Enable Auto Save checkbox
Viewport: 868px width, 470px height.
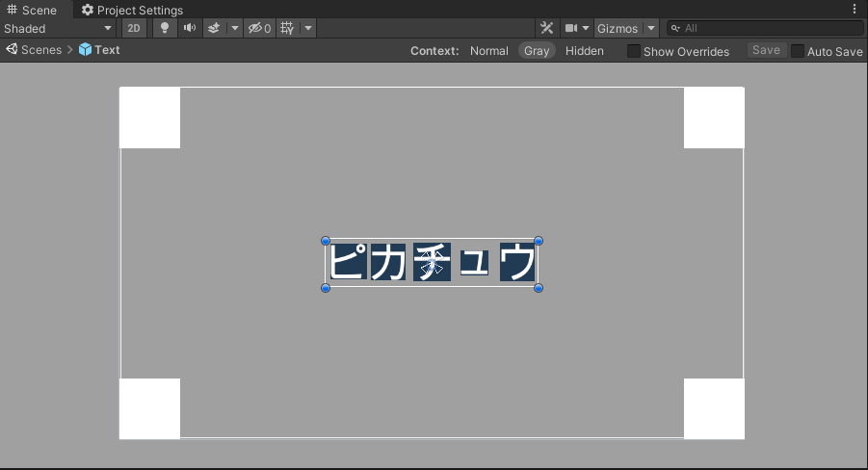point(797,51)
